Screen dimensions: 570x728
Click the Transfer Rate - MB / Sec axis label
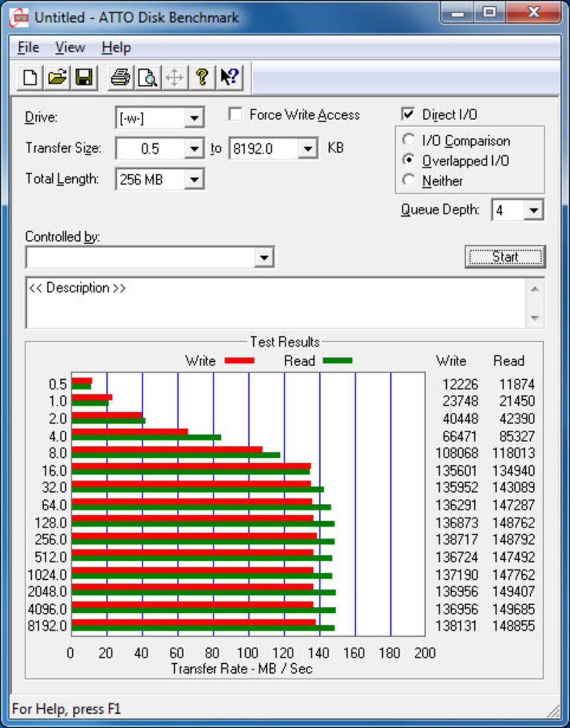[241, 669]
